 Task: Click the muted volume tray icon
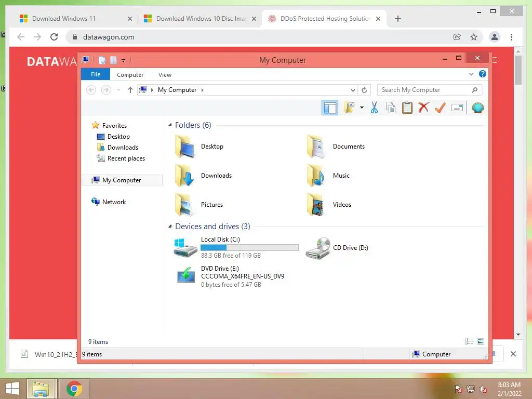click(483, 389)
